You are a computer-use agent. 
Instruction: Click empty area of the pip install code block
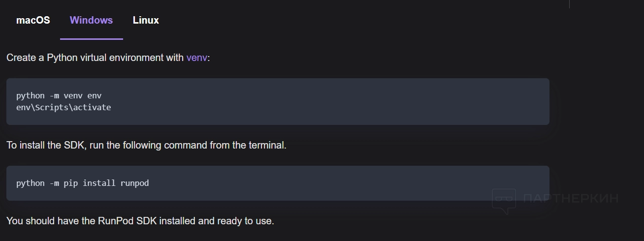345,183
